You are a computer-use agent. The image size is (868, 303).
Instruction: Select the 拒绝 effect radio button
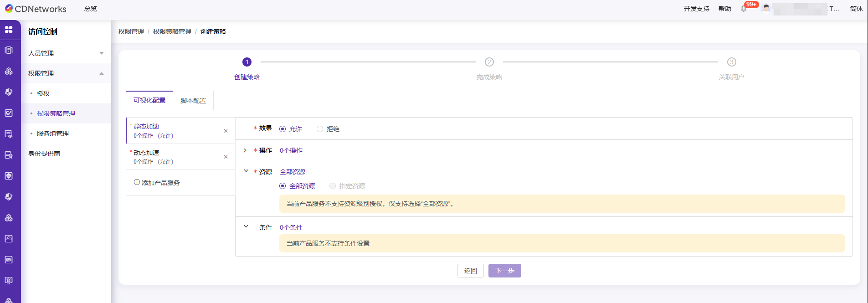(320, 129)
